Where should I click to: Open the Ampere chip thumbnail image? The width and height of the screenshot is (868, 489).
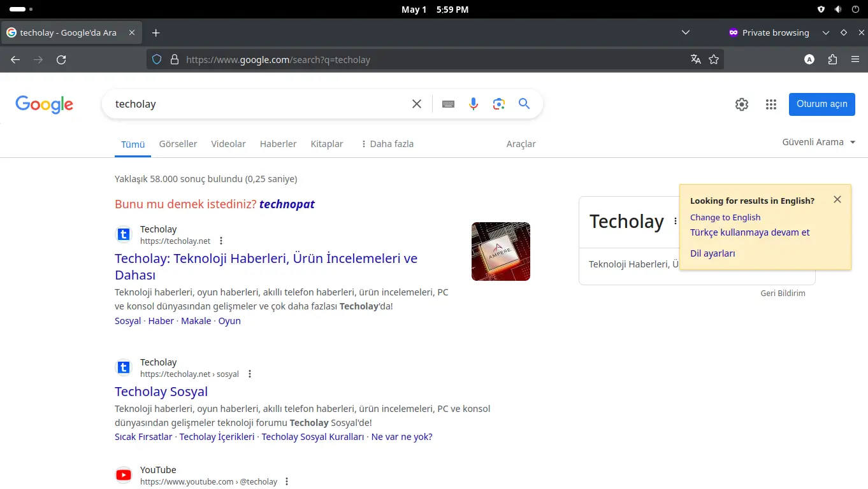point(501,252)
